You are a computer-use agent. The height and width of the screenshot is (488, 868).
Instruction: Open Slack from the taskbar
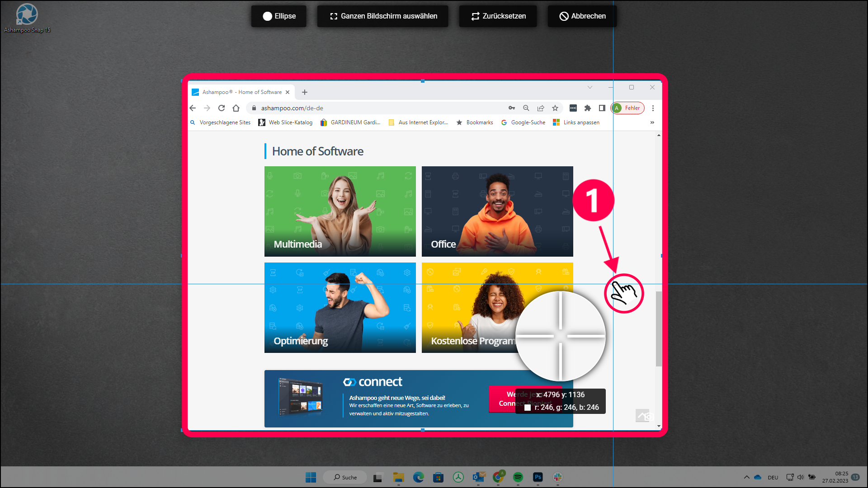pos(558,477)
